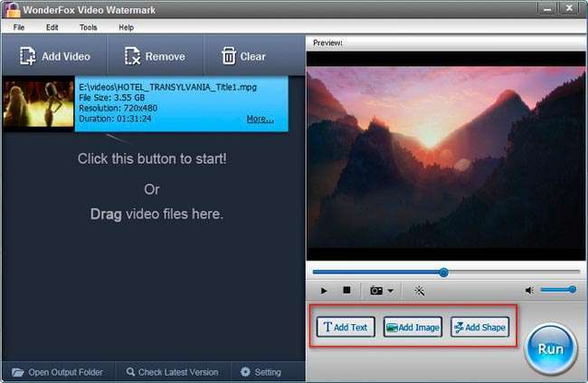Click the File Size: 3.55 GB text
The image size is (588, 383).
click(111, 98)
